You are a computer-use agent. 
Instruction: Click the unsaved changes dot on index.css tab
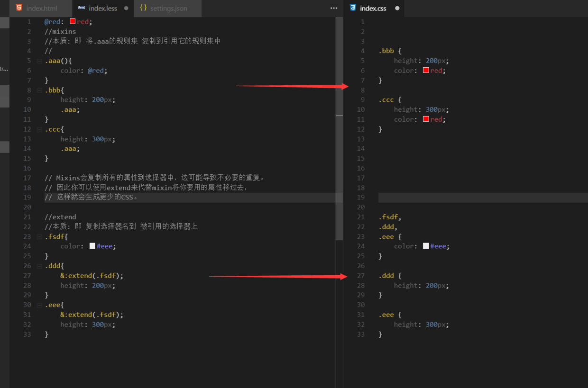coord(397,8)
